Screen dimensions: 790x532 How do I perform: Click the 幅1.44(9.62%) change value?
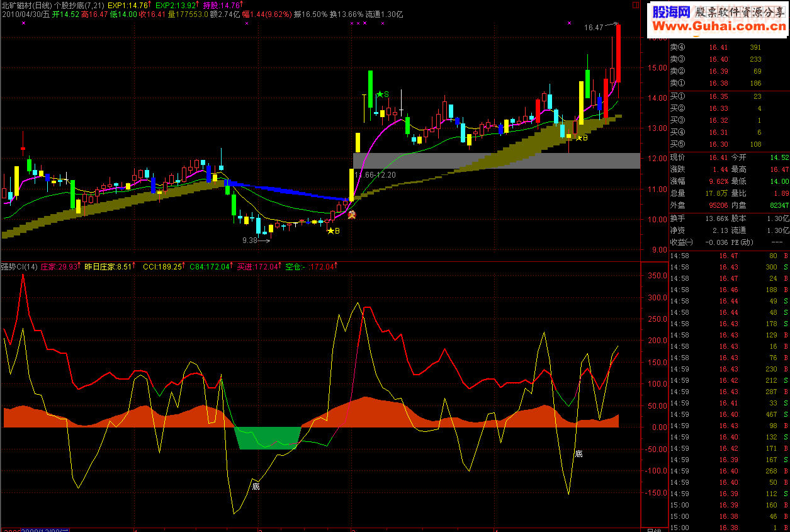[266, 14]
